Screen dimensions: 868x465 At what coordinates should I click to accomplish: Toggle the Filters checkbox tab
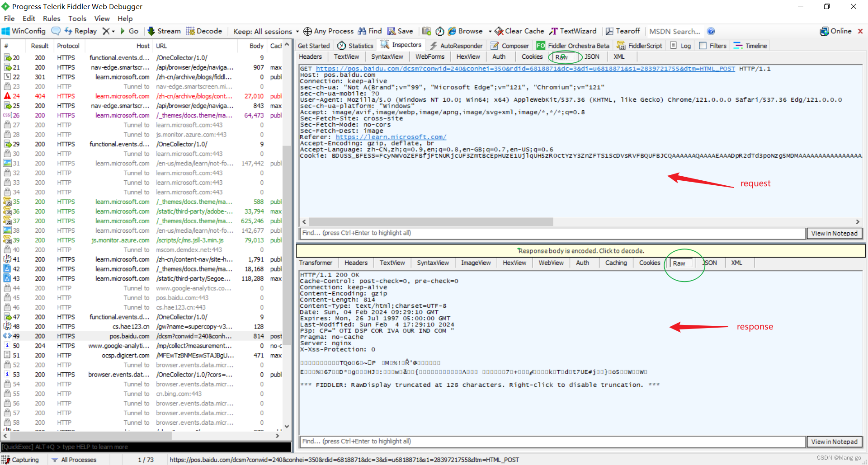click(712, 46)
